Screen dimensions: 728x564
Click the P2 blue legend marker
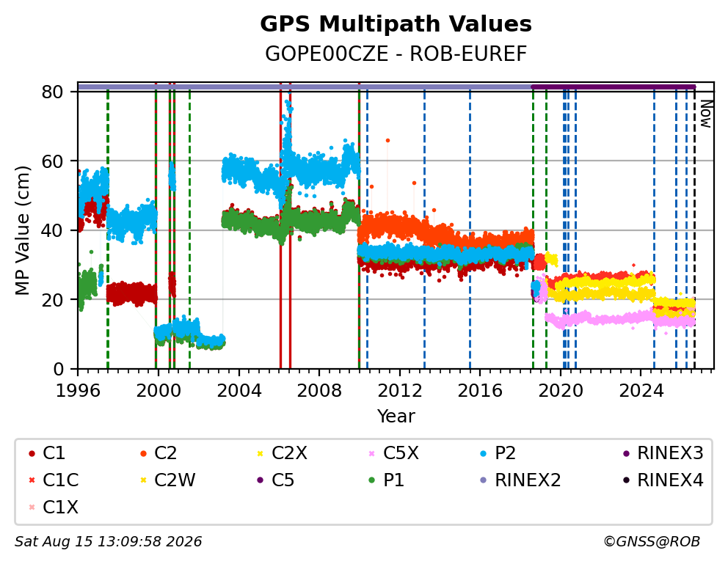point(484,453)
